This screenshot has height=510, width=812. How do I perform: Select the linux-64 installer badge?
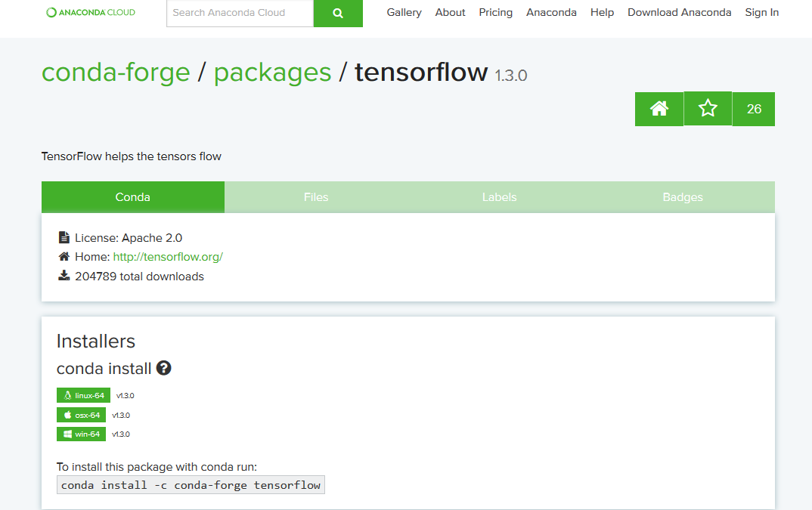pyautogui.click(x=83, y=395)
